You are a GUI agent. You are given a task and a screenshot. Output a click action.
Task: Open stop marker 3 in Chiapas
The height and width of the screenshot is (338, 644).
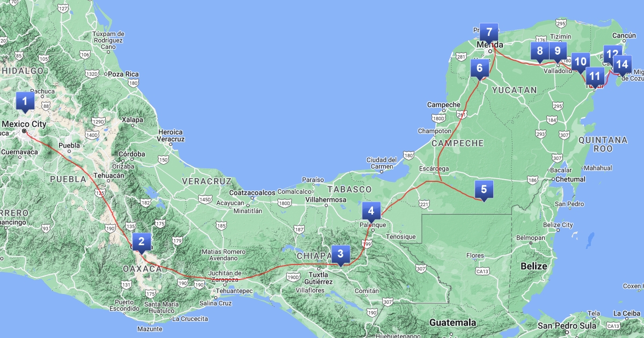(340, 254)
